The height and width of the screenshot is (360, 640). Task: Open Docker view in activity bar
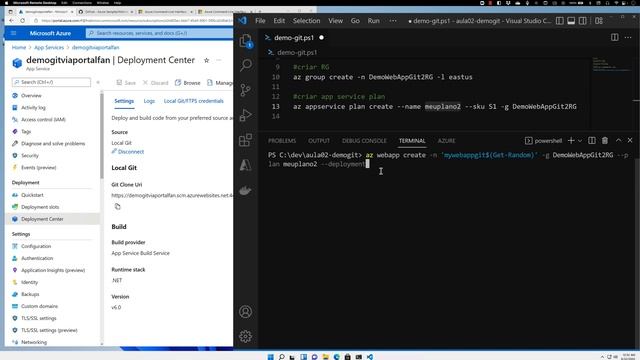(246, 190)
